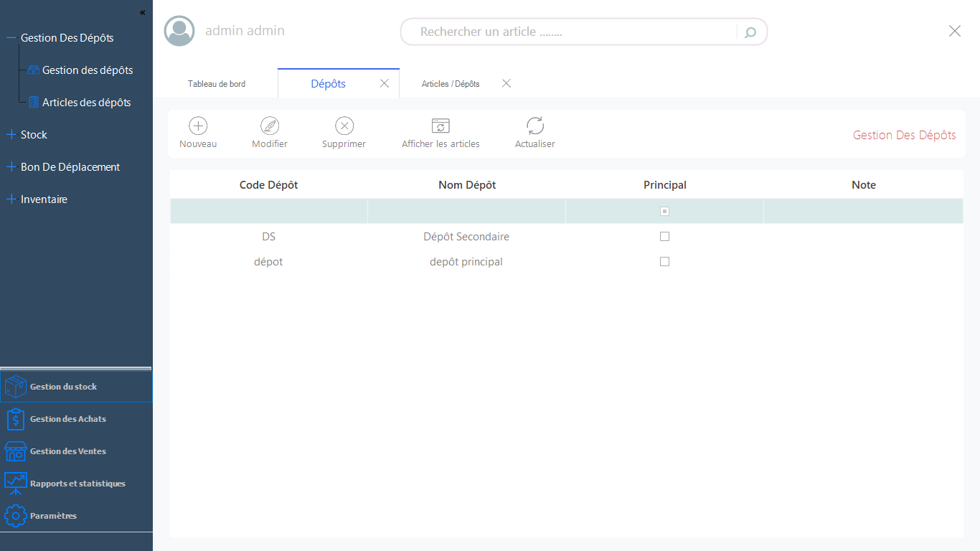
Task: Click the Nouveau plus icon
Action: pyautogui.click(x=198, y=126)
